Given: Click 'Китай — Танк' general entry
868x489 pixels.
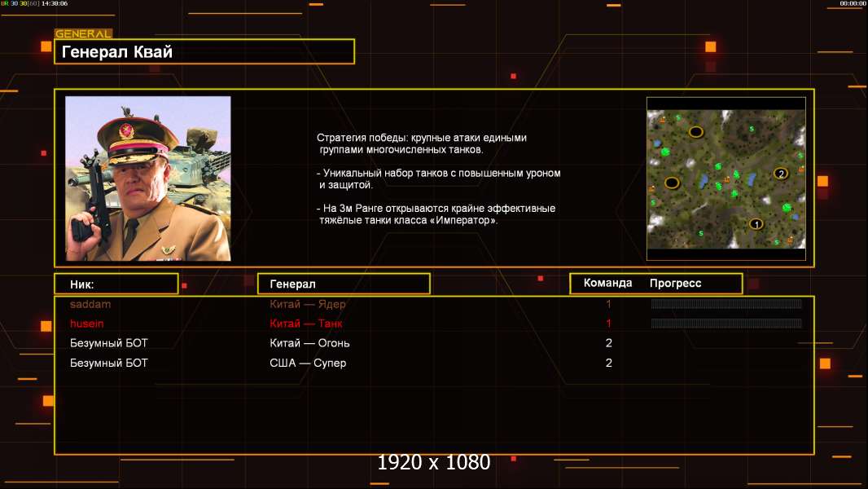Looking at the screenshot, I should (306, 324).
